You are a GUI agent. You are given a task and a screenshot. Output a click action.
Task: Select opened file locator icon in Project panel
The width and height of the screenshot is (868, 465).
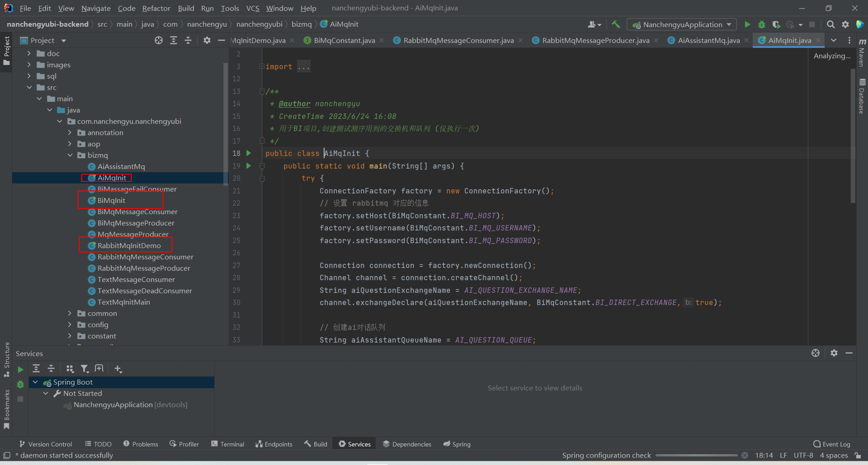tap(159, 40)
